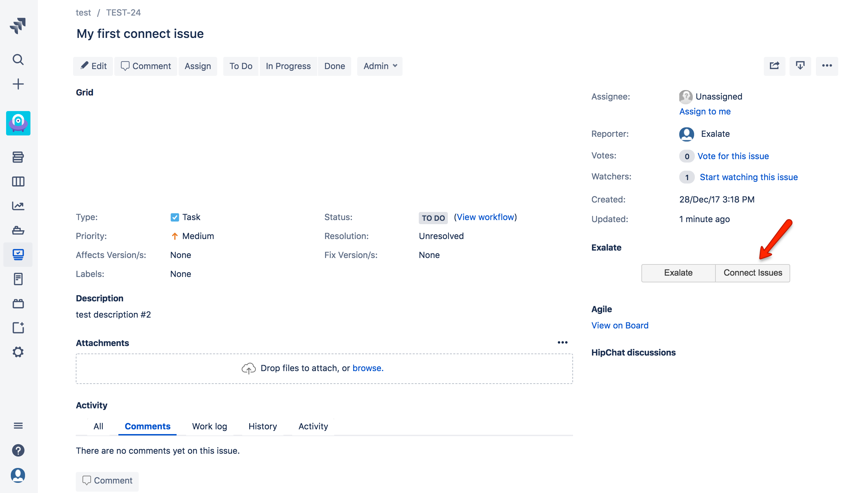The image size is (868, 493).
Task: Start watching this issue
Action: [x=749, y=177]
